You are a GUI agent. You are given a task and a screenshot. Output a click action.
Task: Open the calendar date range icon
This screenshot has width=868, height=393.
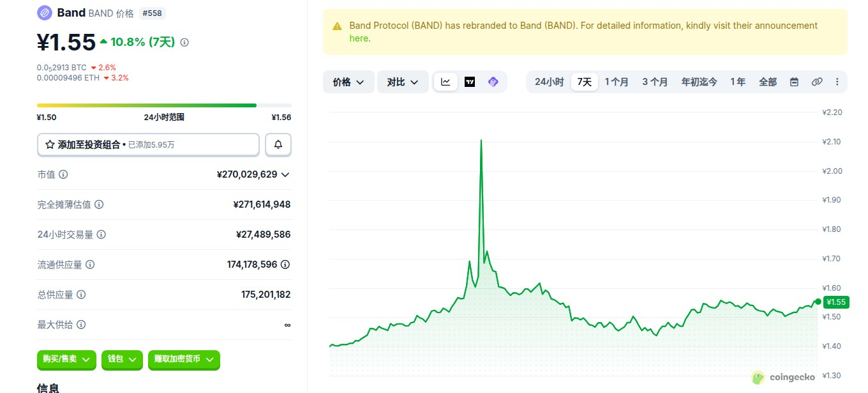794,82
